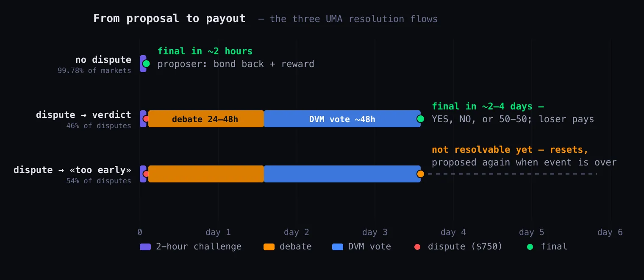Click the purple challenge bar in «too early» row
Image resolution: width=644 pixels, height=280 pixels.
pyautogui.click(x=143, y=174)
